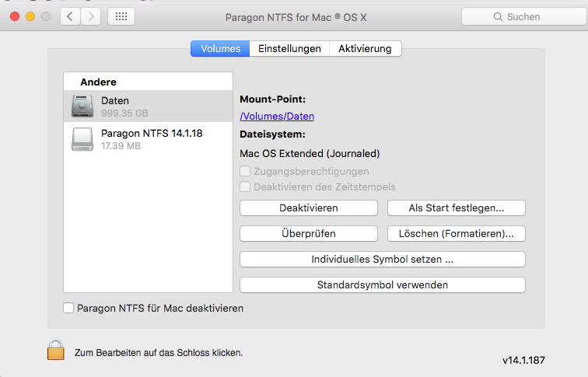Click Als Start festlegen... button
The height and width of the screenshot is (377, 588).
457,208
